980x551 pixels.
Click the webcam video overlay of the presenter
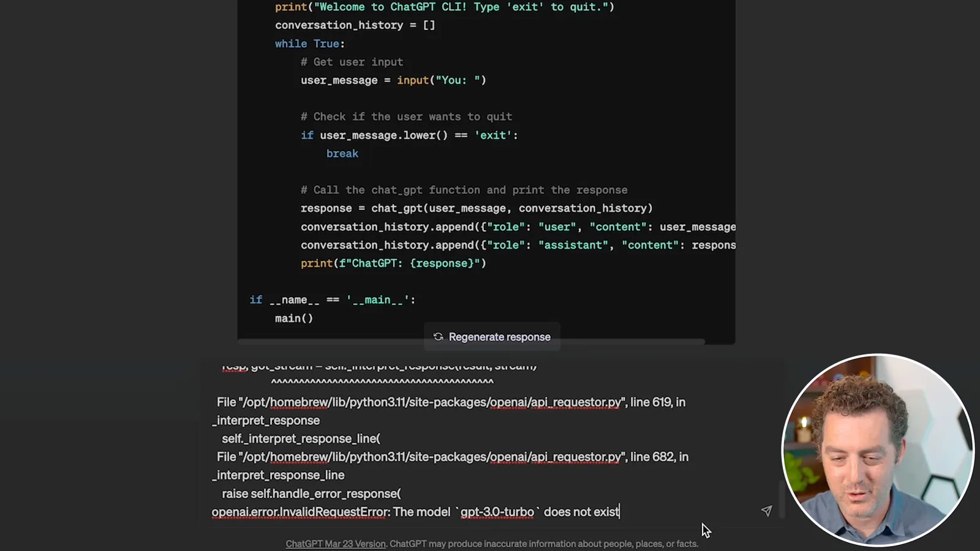(x=878, y=450)
